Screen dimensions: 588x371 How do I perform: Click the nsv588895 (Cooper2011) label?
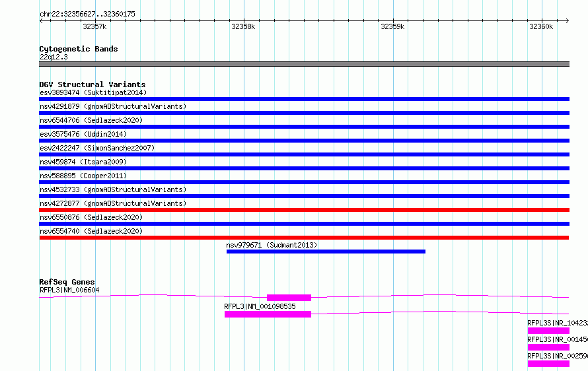coord(83,176)
